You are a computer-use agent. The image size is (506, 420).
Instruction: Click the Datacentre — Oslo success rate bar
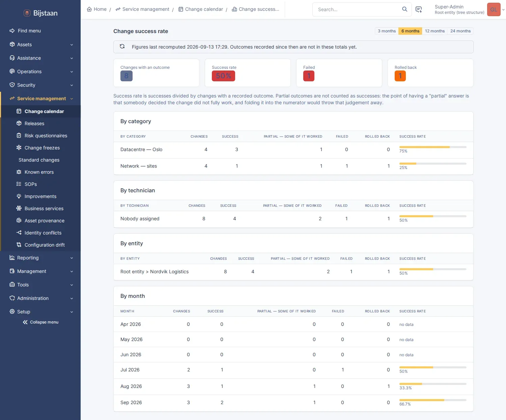coord(433,147)
